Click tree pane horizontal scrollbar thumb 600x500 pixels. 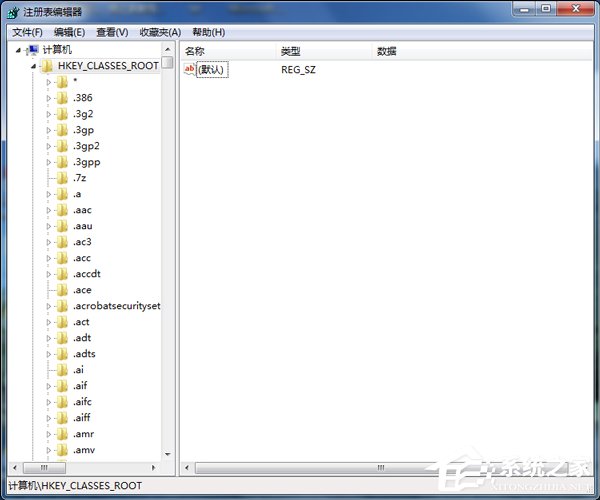(44, 467)
